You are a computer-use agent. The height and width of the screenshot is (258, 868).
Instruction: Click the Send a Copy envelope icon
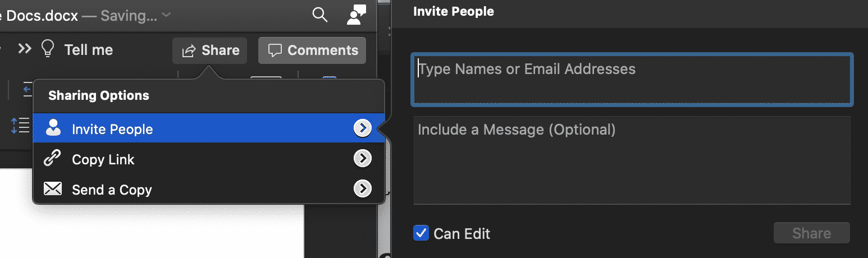(52, 190)
